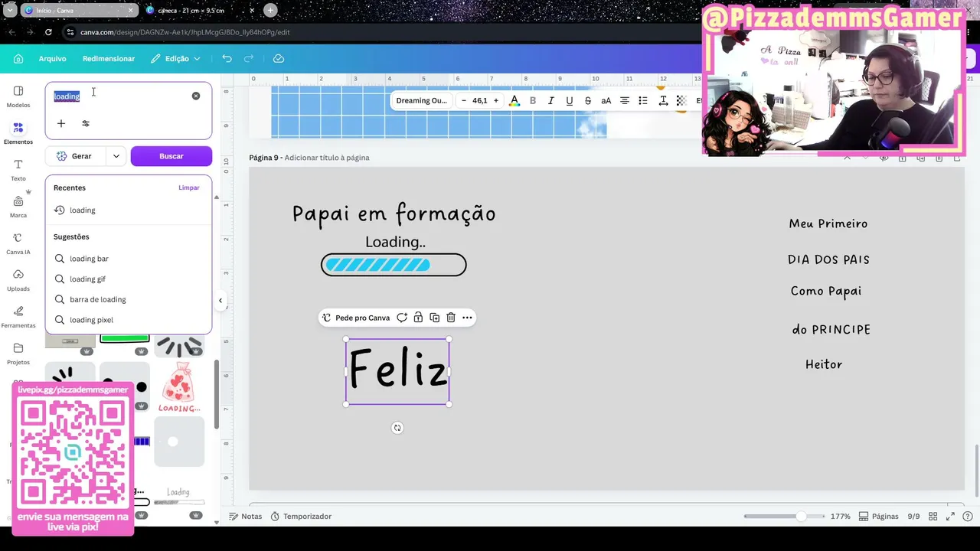Open the Marca side panel
Image resolution: width=980 pixels, height=551 pixels.
click(x=18, y=207)
